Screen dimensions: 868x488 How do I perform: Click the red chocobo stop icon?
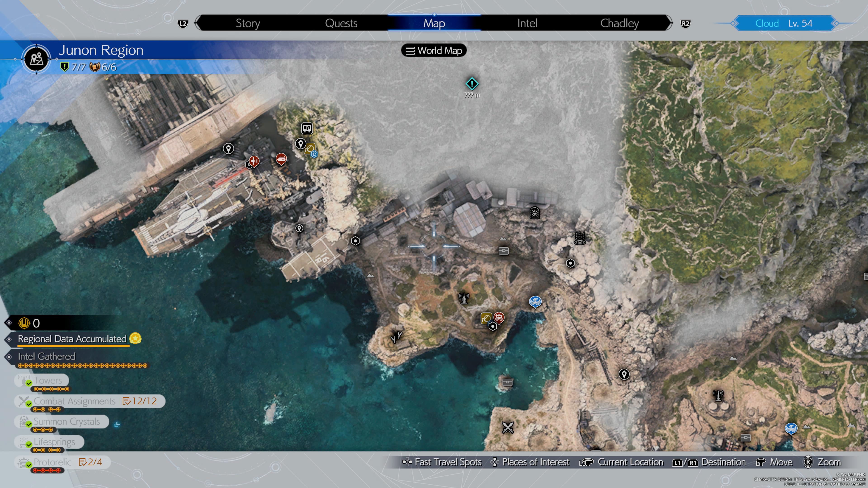(x=499, y=318)
